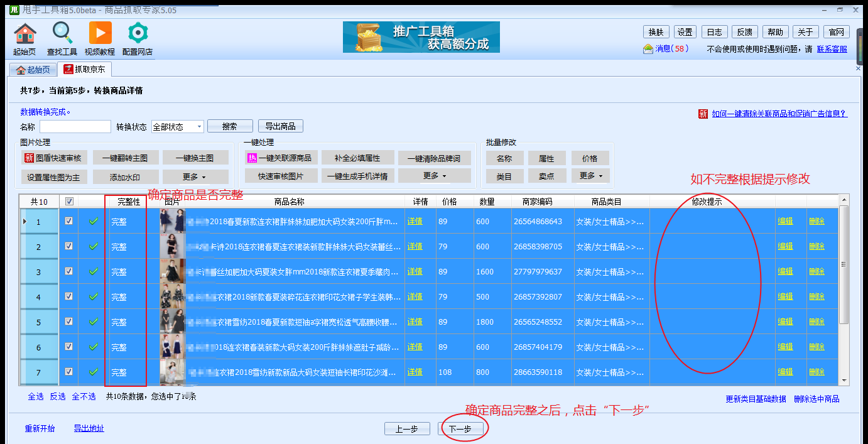
Task: Click 一键关联源商品 with the 热 icon
Action: [281, 157]
